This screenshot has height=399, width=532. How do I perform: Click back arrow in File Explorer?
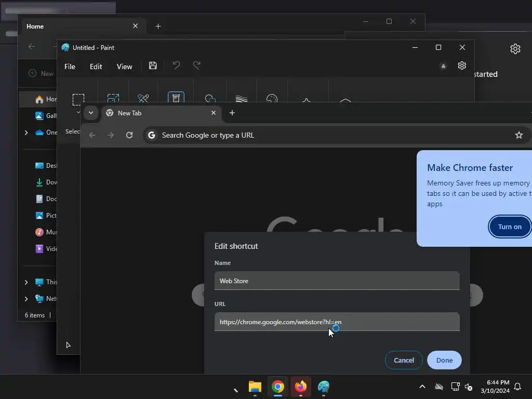point(32,46)
